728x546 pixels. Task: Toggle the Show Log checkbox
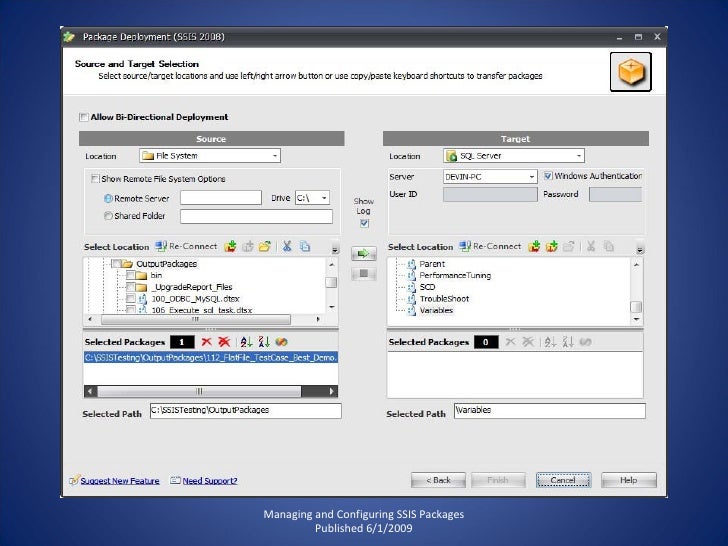point(364,224)
